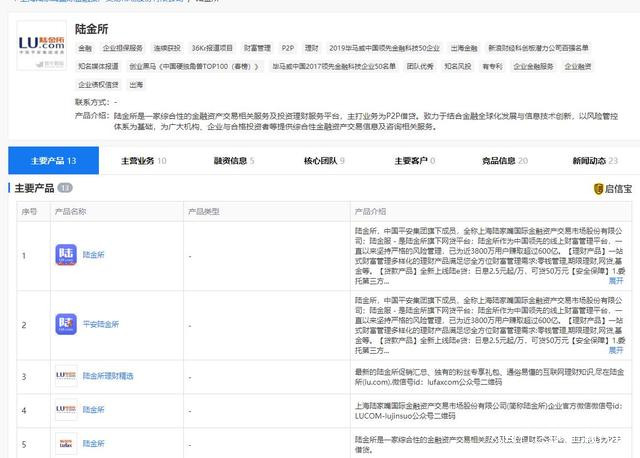640x458 pixels.
Task: Click the 36Kr报道项目 tag
Action: [212, 47]
